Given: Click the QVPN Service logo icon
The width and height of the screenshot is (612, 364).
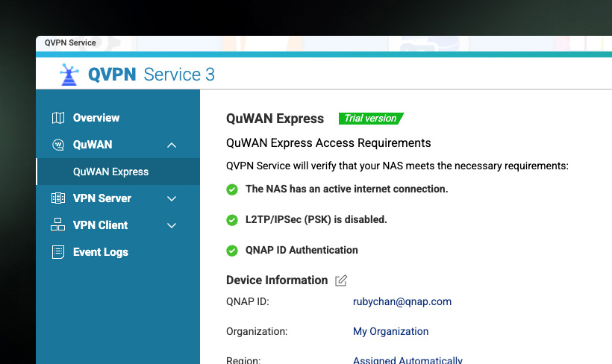Looking at the screenshot, I should 69,74.
